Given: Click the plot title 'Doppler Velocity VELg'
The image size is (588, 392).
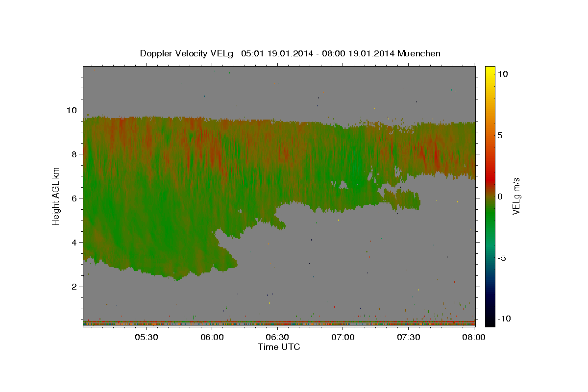Looking at the screenshot, I should (x=187, y=53).
